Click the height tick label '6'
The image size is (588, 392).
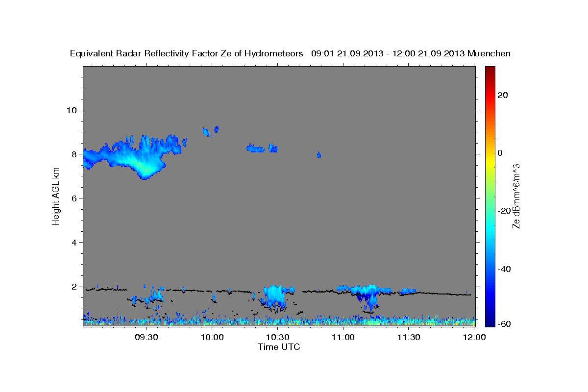tap(74, 198)
